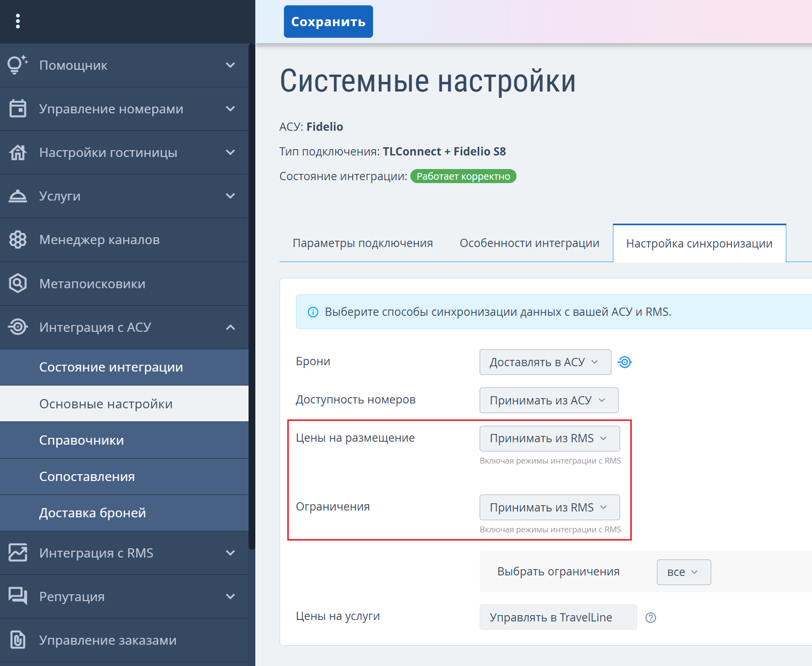Image resolution: width=812 pixels, height=666 pixels.
Task: Click the Сохранить button
Action: (x=328, y=22)
